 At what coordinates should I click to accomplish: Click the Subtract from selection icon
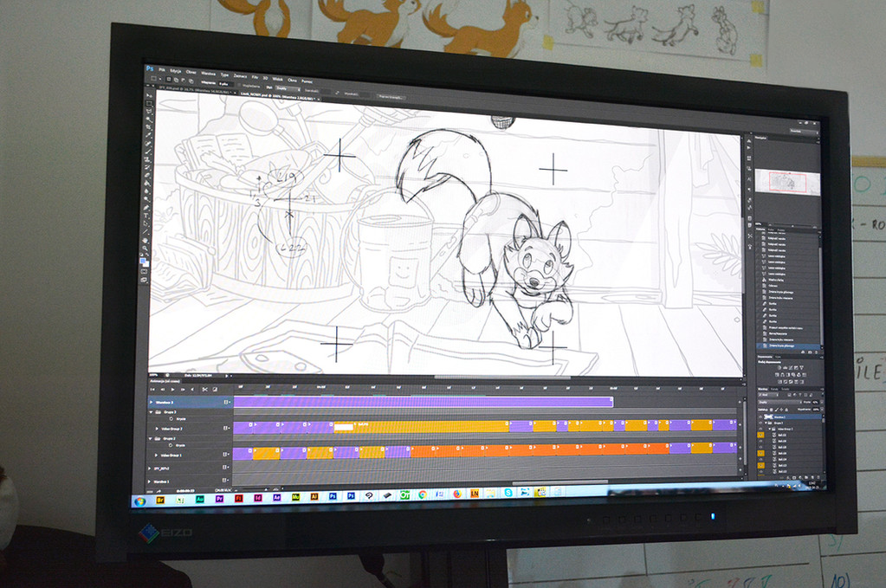(183, 81)
